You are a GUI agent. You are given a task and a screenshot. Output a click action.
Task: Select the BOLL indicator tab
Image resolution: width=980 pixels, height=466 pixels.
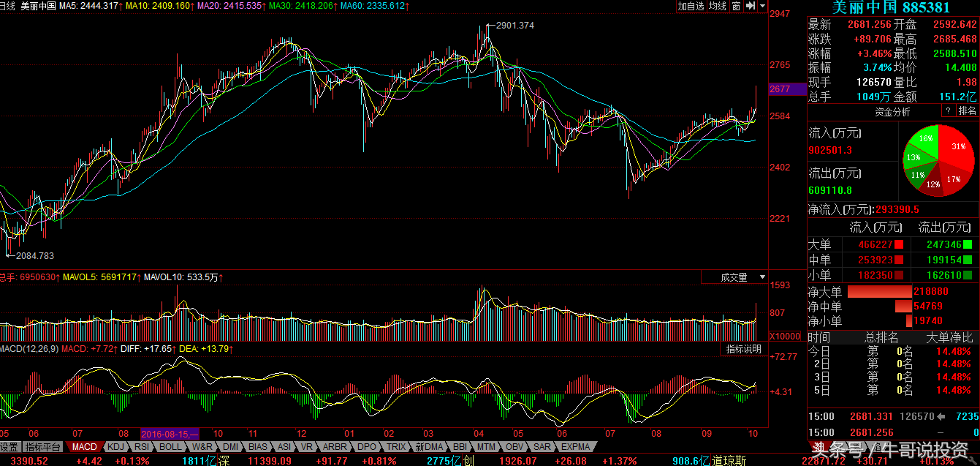(x=170, y=446)
